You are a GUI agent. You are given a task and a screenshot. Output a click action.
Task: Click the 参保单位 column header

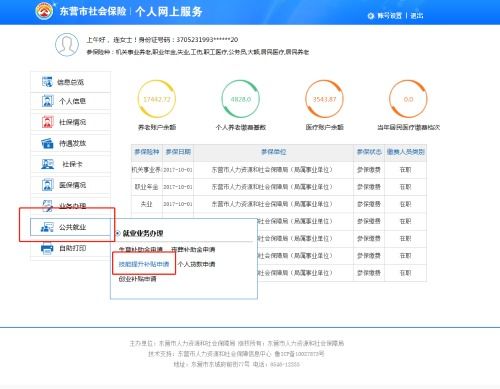274,152
